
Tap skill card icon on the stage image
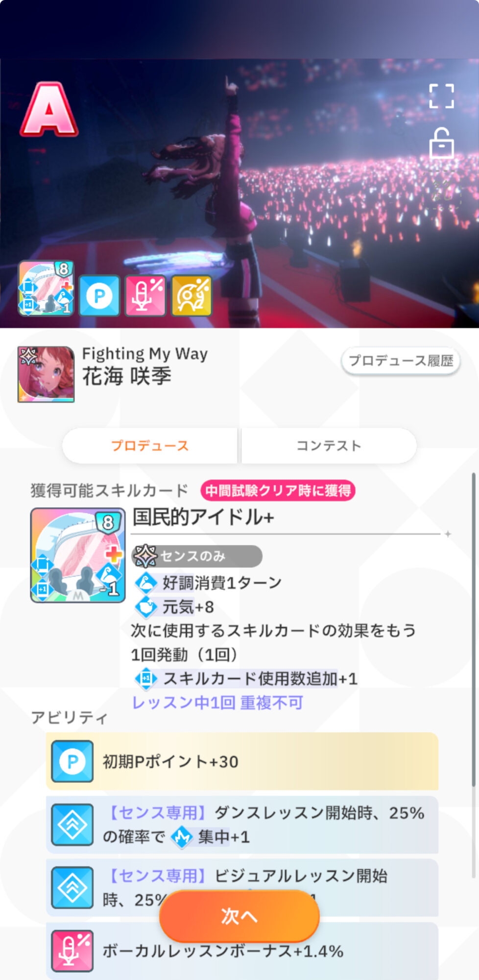46,288
